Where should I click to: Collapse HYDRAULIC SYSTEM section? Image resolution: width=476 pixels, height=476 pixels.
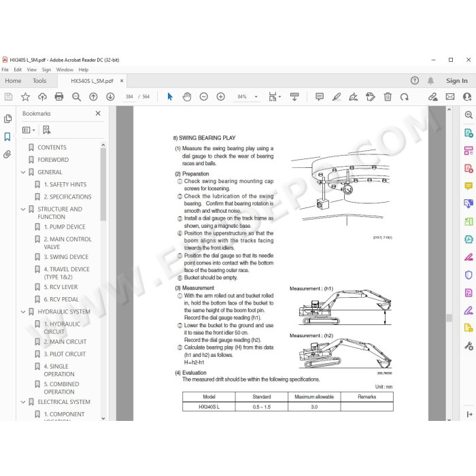pyautogui.click(x=23, y=311)
